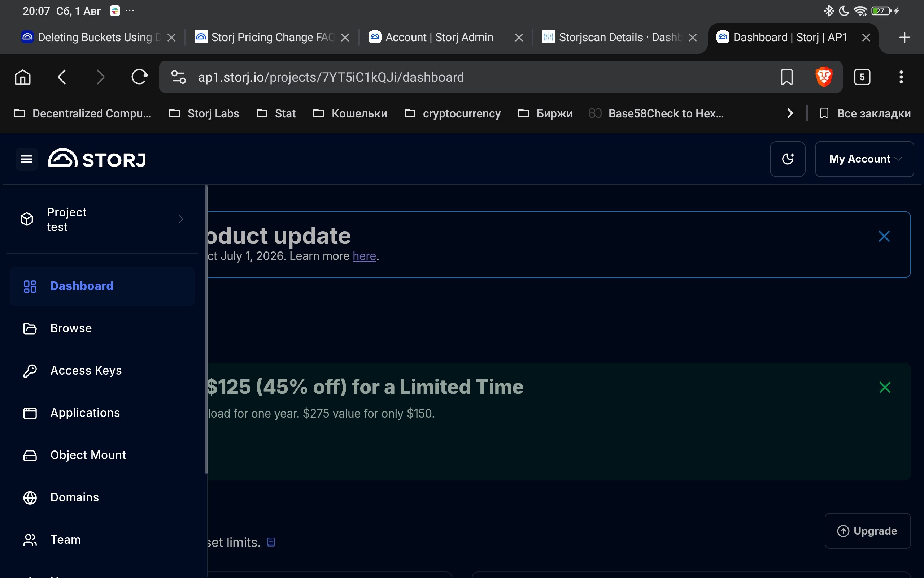Close the Storjscan Details tab

tap(692, 38)
